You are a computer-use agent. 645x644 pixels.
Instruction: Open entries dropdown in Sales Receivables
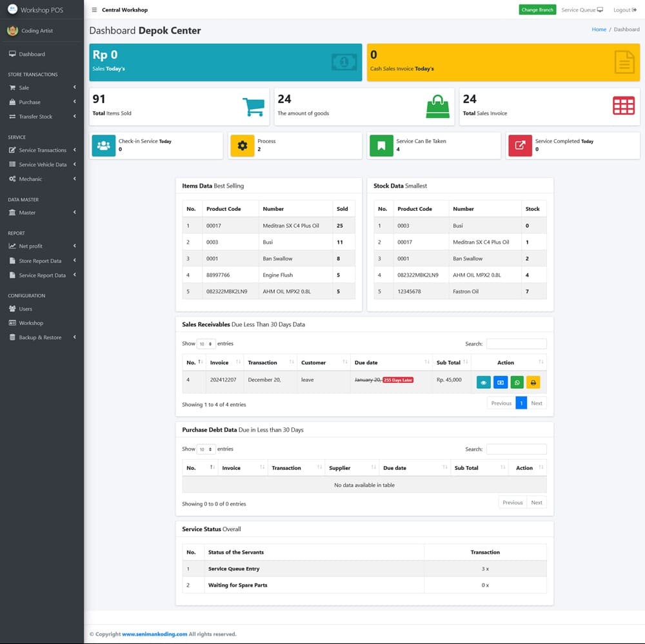pyautogui.click(x=206, y=344)
